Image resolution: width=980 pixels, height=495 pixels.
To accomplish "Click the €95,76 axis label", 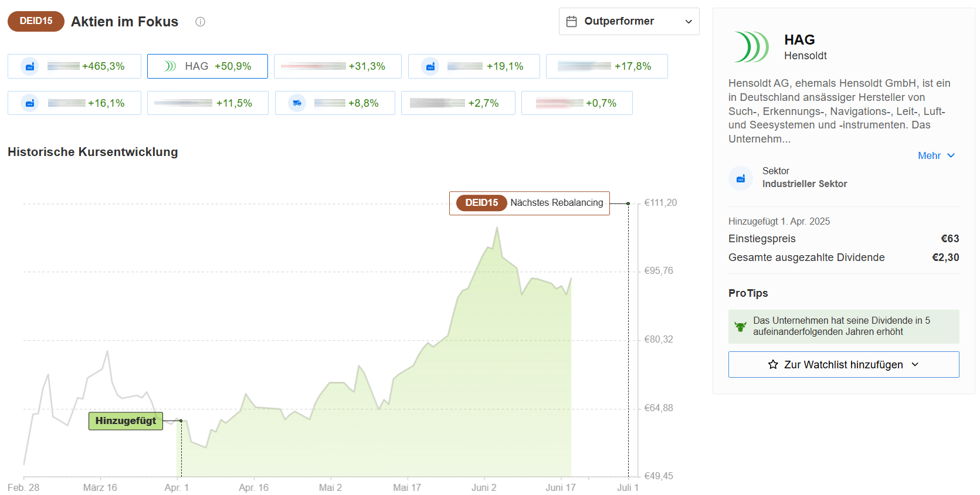I will pos(659,271).
